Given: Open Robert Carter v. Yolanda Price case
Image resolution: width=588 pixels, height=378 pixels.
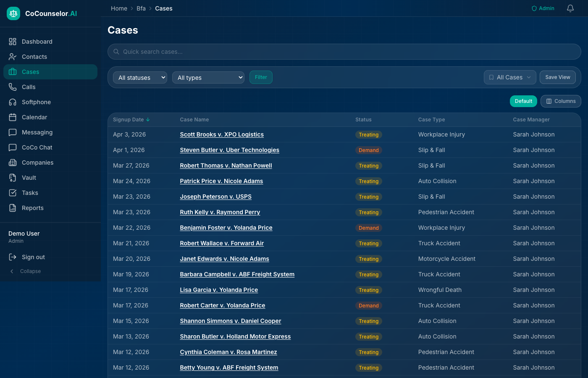Looking at the screenshot, I should click(223, 305).
